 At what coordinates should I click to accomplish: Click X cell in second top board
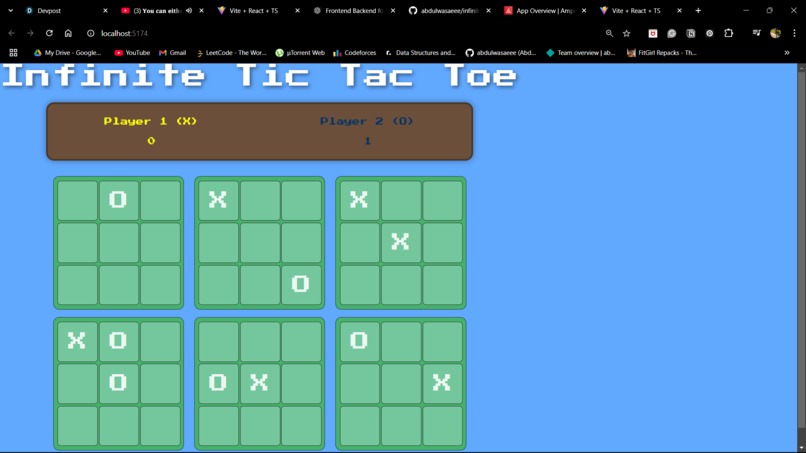pyautogui.click(x=218, y=200)
